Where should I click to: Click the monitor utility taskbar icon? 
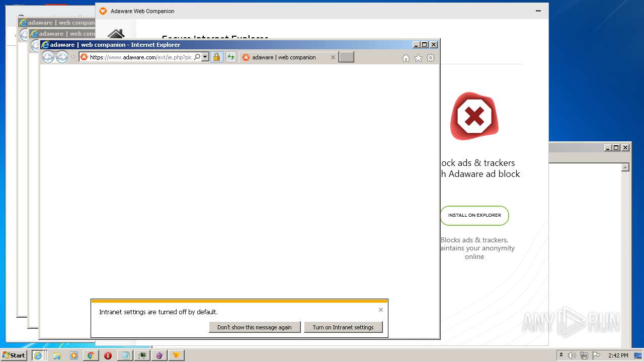click(x=142, y=355)
